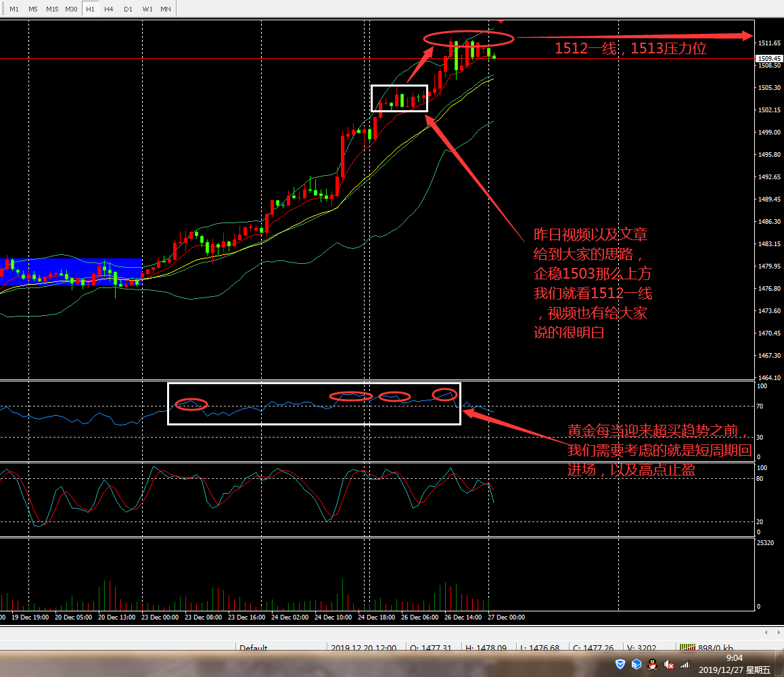Select the M30 timeframe button
This screenshot has width=784, height=677.
(x=71, y=9)
